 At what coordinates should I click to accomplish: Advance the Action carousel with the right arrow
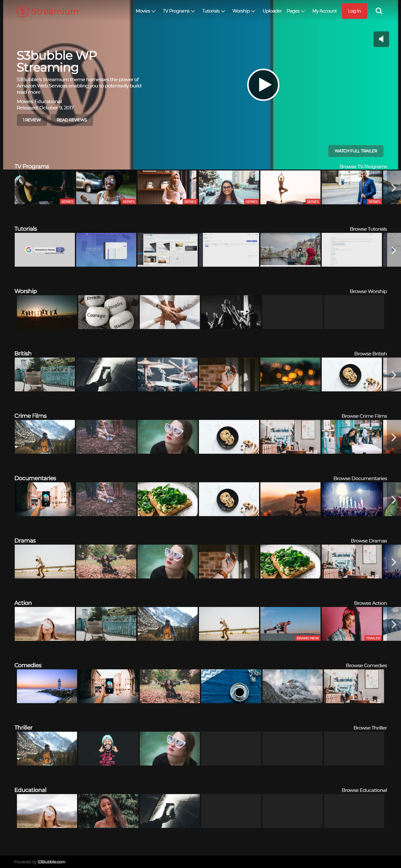click(x=394, y=625)
